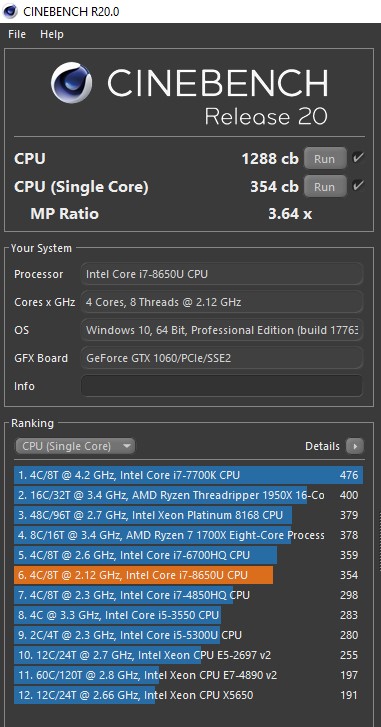381x727 pixels.
Task: Select the Core i7-7700K ranking bar
Action: pyautogui.click(x=188, y=475)
